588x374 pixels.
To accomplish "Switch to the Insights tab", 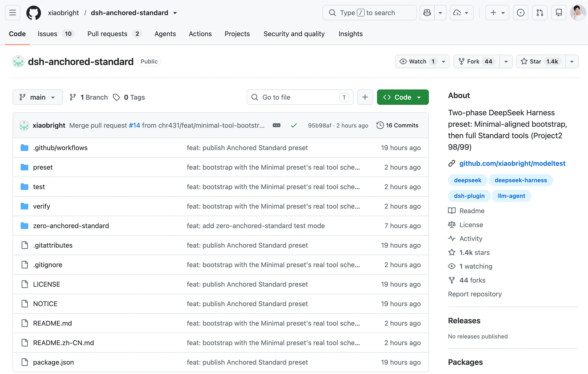I will 350,34.
